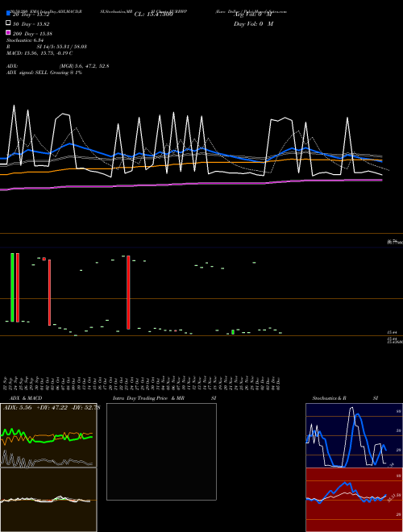Open the red RSI chart panel

pos(354,500)
